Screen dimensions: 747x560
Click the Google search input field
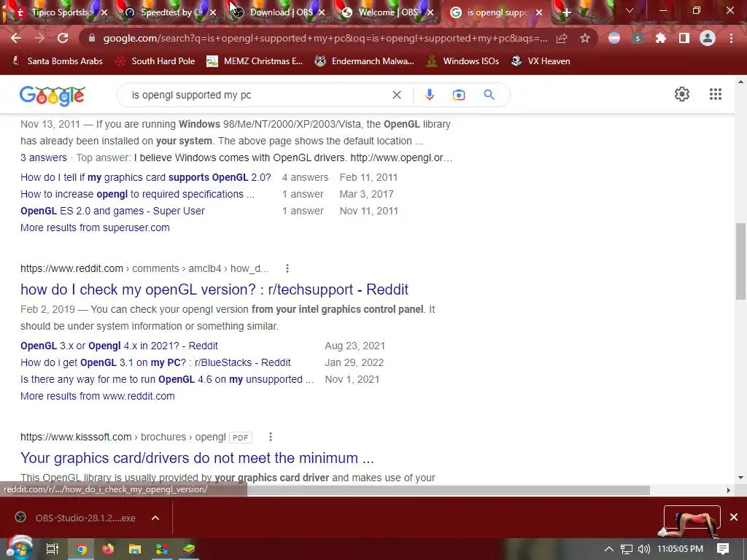coord(258,95)
